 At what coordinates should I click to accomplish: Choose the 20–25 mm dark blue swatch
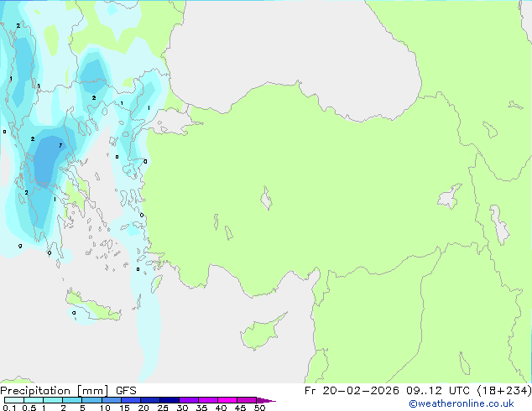coord(149,400)
